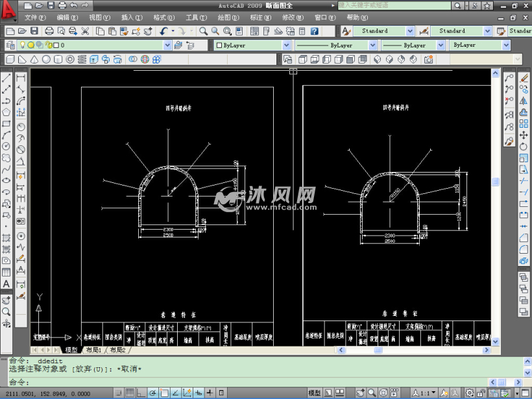Click the vertical scrollbar down arrow
532x399 pixels.
point(496,341)
